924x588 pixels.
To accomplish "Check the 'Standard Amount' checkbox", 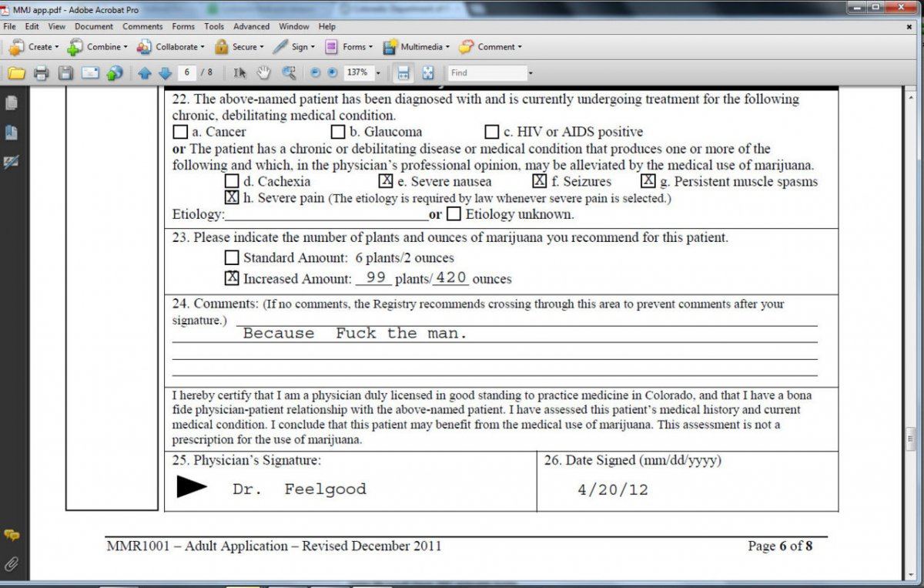I will point(231,257).
